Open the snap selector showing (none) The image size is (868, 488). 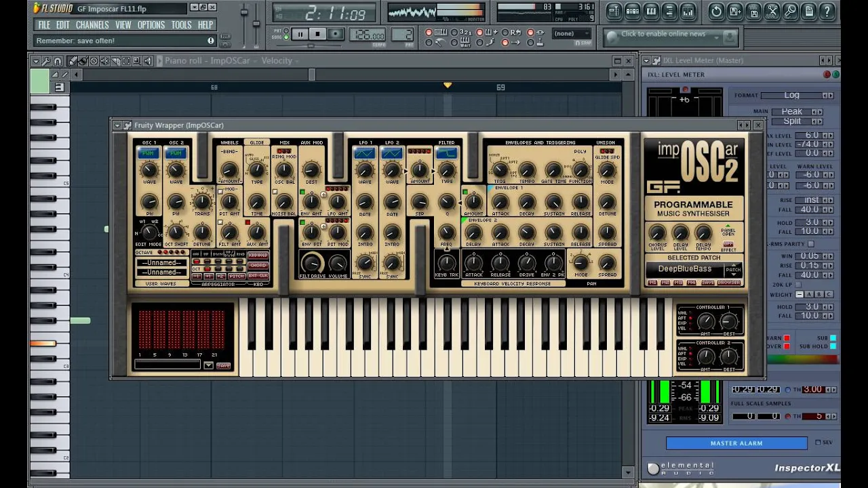[572, 33]
